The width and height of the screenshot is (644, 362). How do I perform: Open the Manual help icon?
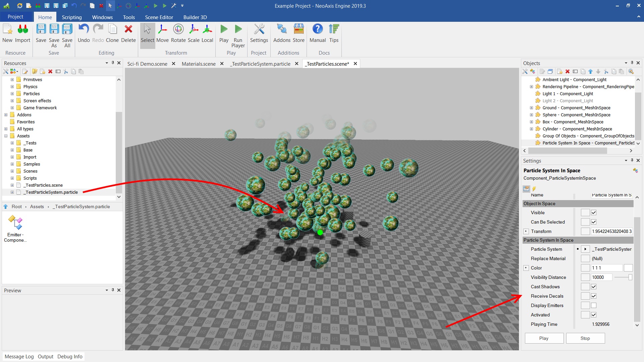pyautogui.click(x=317, y=33)
